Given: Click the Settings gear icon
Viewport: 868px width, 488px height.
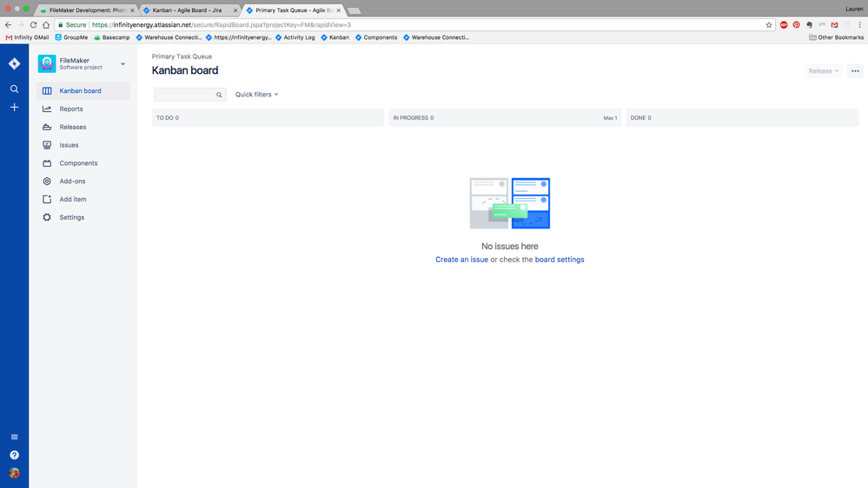Looking at the screenshot, I should pyautogui.click(x=47, y=217).
